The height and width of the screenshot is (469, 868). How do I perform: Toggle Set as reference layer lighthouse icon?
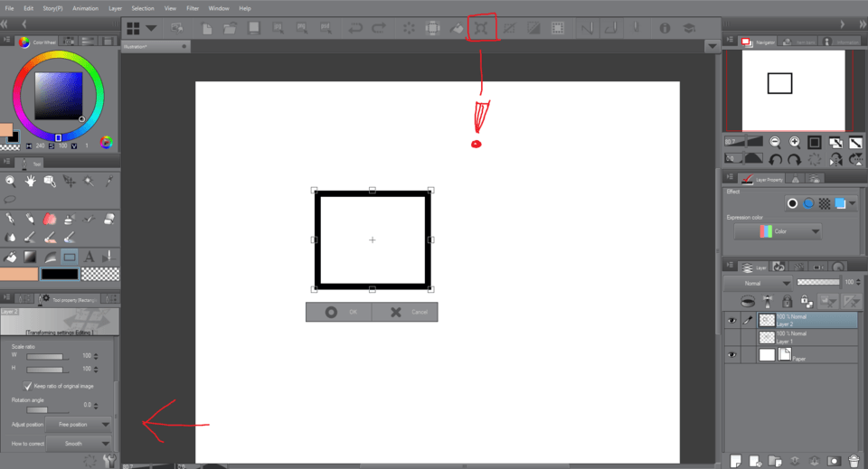click(768, 302)
